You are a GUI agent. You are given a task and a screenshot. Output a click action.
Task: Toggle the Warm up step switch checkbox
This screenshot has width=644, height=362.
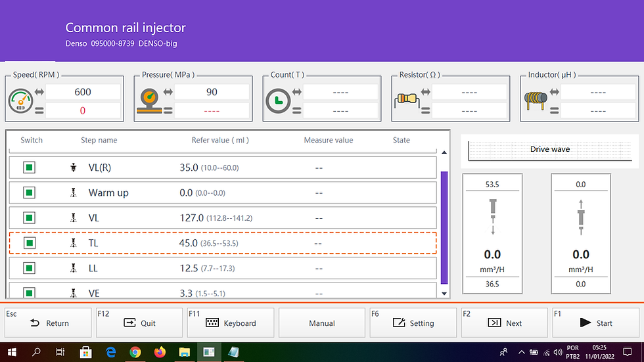click(29, 192)
